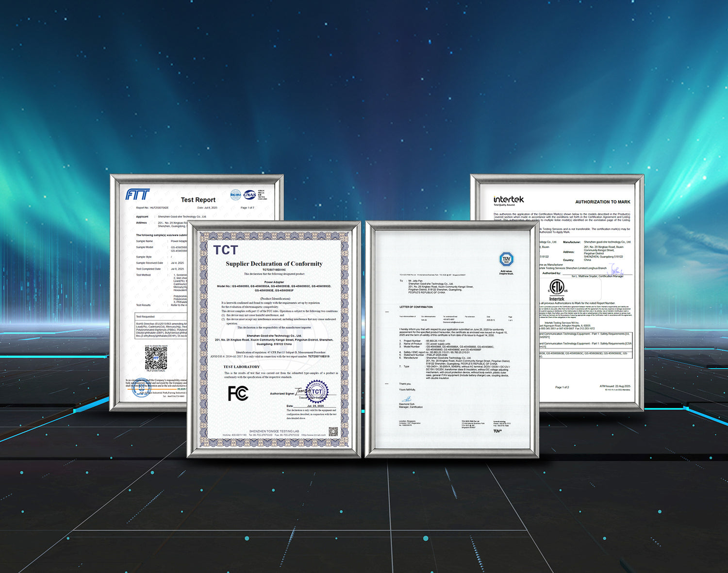Click the FTT logo on Test Report
Image resolution: width=728 pixels, height=573 pixels.
(138, 195)
